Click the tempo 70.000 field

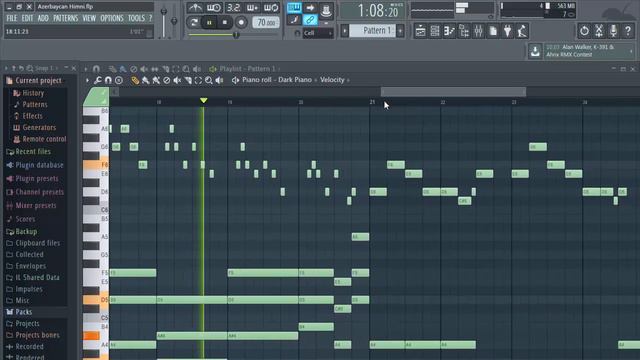click(x=266, y=22)
